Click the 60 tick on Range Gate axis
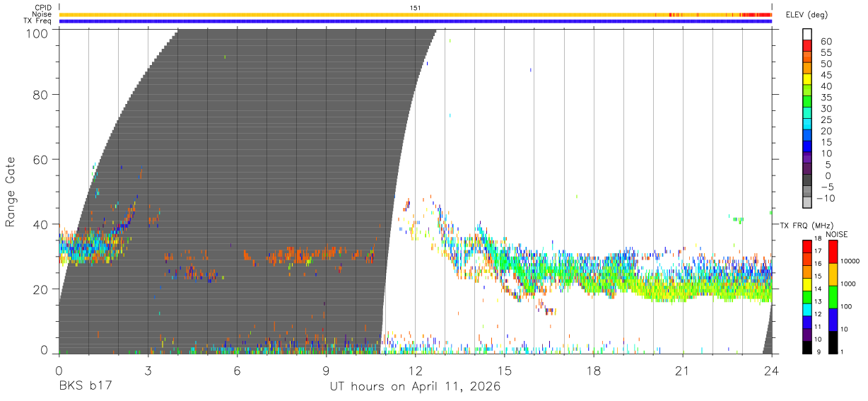 coord(40,159)
